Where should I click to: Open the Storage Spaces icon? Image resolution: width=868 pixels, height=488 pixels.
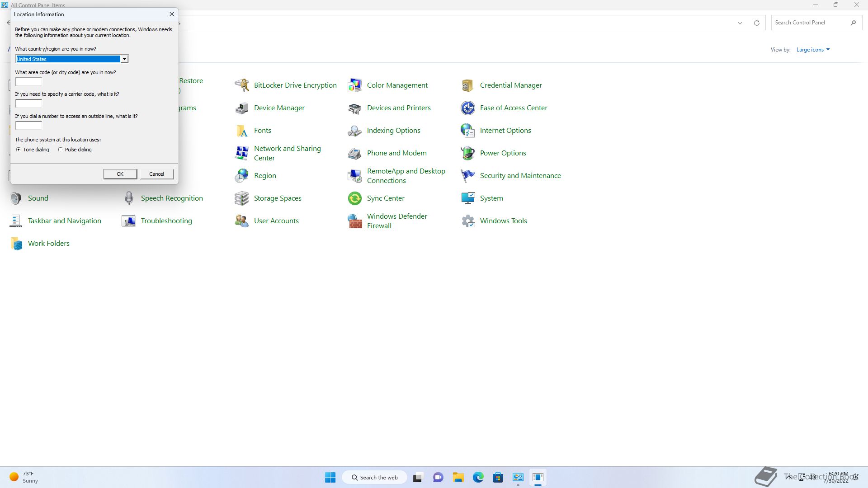click(242, 198)
